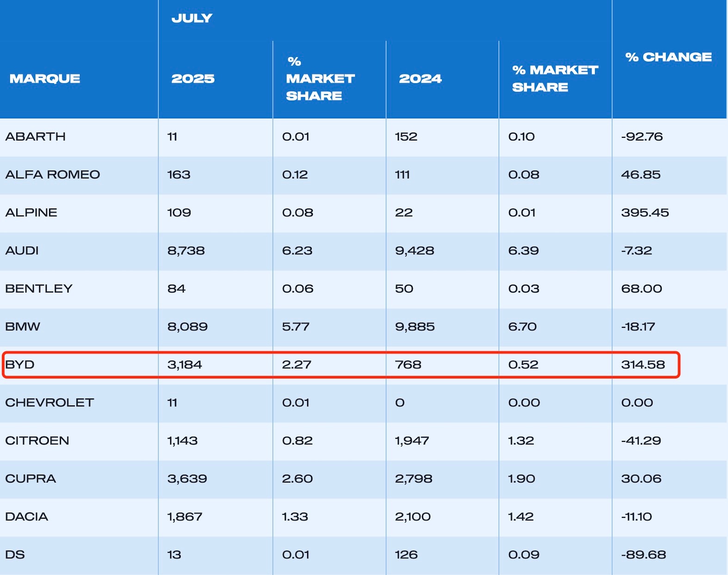Click BMW's 5.77 market share
The image size is (728, 575).
296,327
